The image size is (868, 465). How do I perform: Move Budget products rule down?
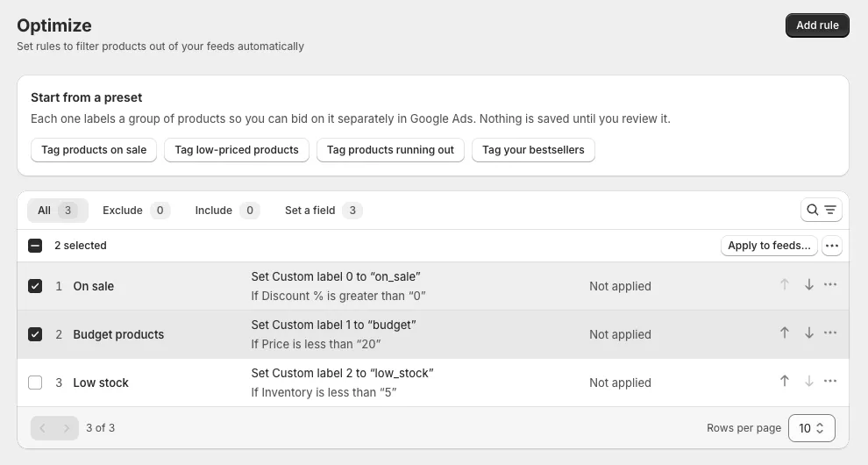[x=808, y=333]
